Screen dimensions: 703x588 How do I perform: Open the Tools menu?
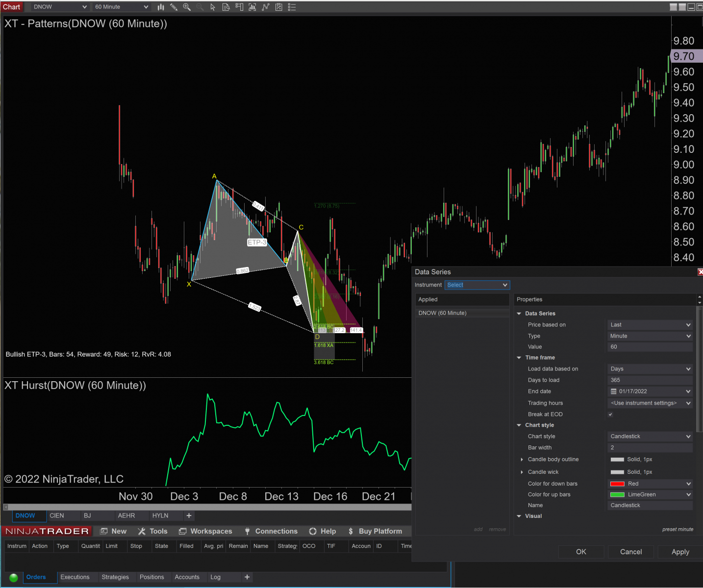tap(153, 531)
